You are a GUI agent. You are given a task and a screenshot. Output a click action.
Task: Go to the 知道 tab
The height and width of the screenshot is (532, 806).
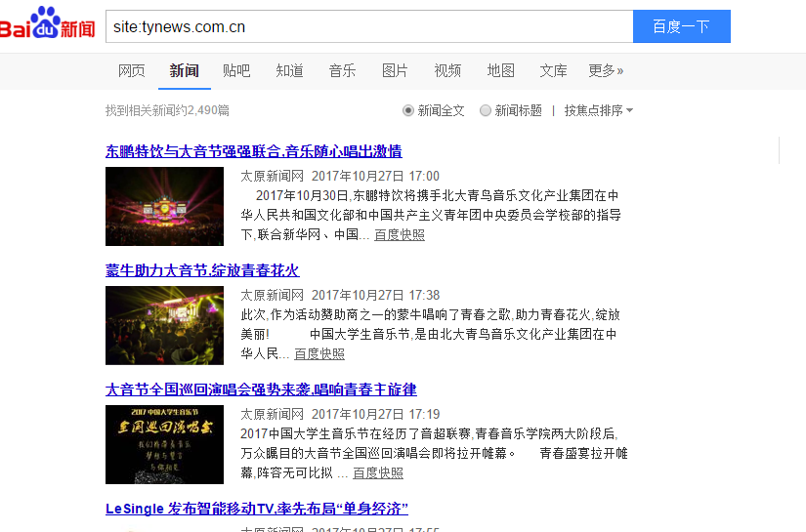[289, 70]
